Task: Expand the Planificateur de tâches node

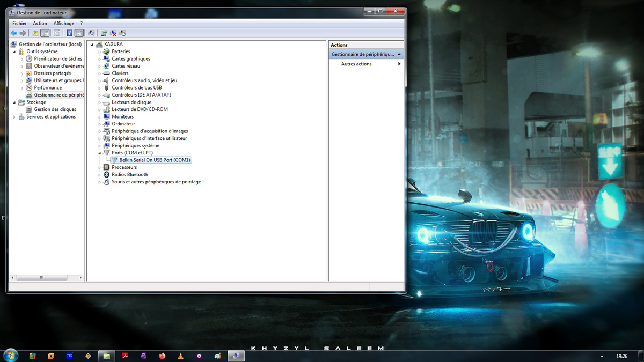Action: (x=22, y=59)
